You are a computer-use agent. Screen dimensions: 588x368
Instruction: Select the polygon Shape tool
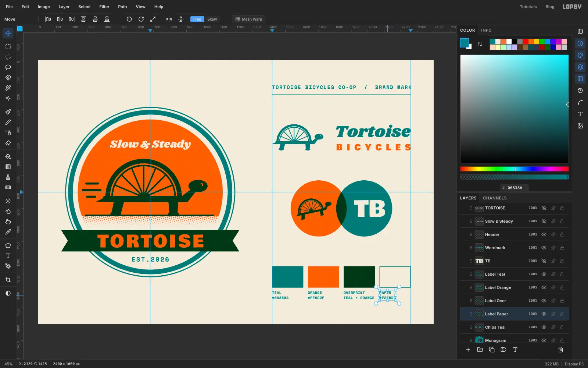(x=8, y=245)
